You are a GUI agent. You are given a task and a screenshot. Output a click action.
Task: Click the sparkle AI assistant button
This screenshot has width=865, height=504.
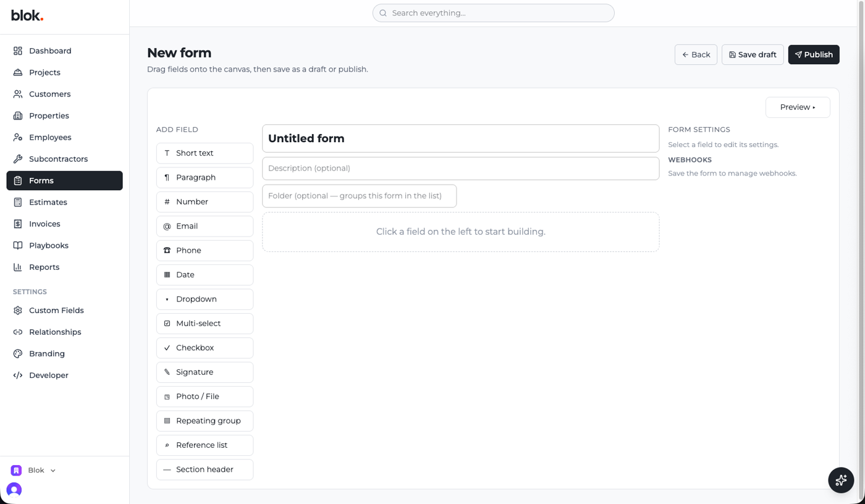841,480
